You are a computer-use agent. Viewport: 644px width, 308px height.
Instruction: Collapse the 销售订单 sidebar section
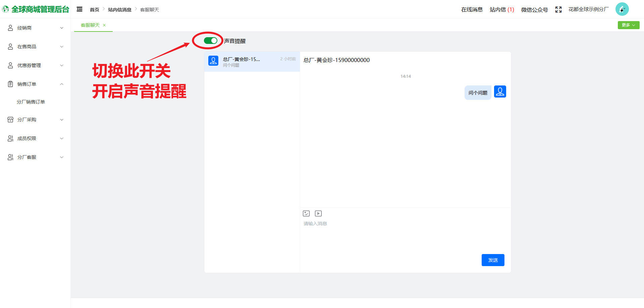click(x=35, y=84)
